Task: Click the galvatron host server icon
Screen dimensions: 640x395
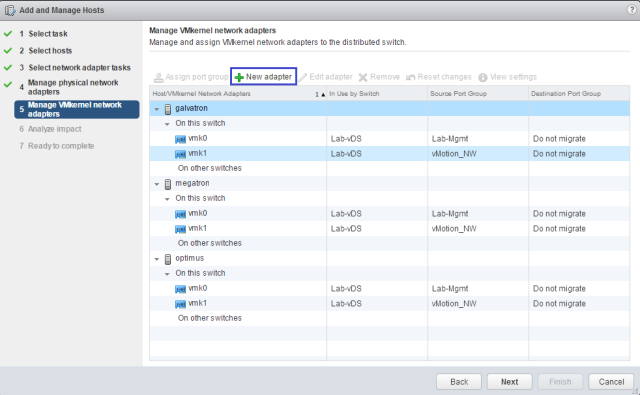Action: 168,109
